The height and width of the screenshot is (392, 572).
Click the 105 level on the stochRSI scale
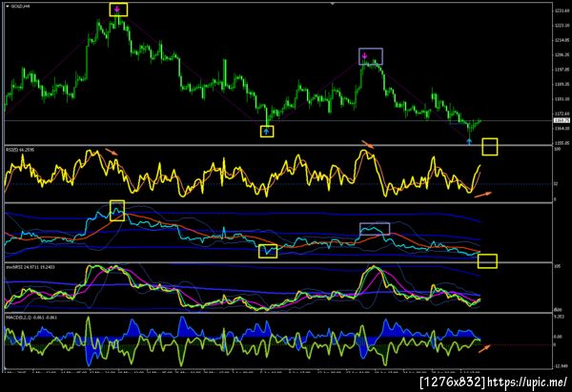[557, 267]
